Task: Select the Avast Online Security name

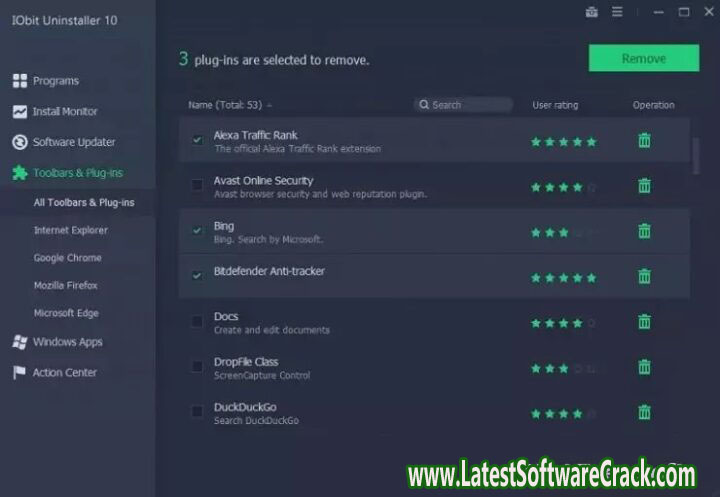Action: point(263,181)
